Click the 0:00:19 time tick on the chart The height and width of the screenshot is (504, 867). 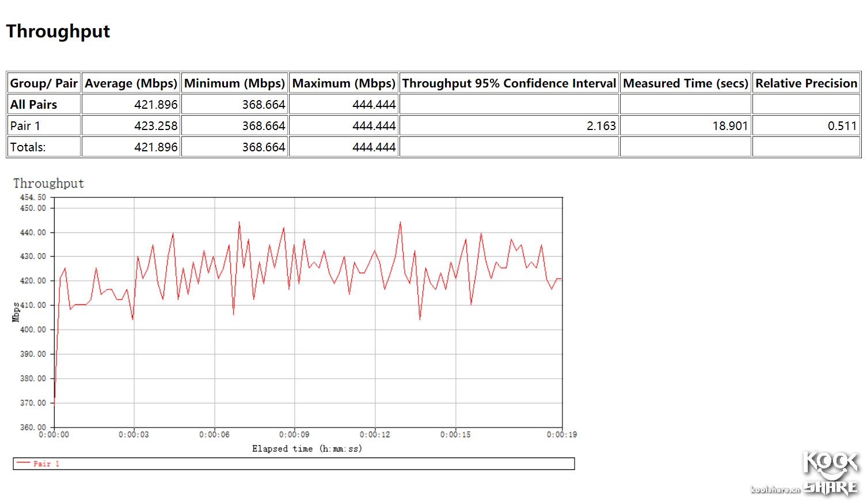tap(561, 434)
